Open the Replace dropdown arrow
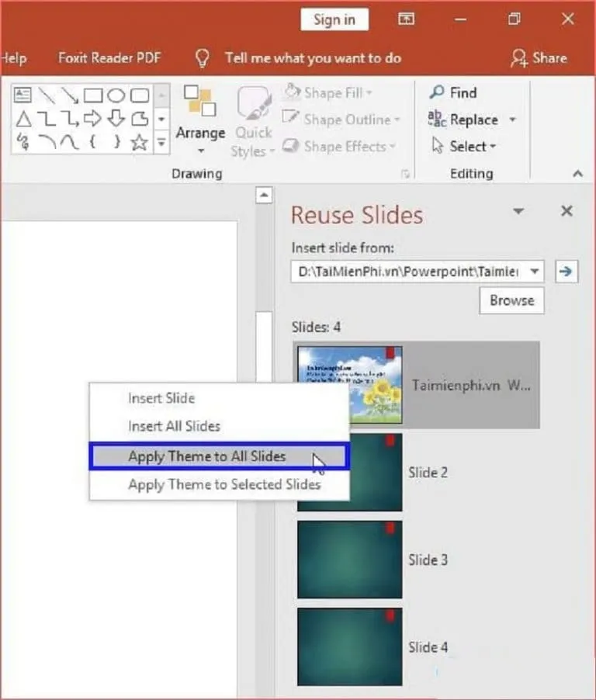Image resolution: width=596 pixels, height=700 pixels. pyautogui.click(x=512, y=120)
